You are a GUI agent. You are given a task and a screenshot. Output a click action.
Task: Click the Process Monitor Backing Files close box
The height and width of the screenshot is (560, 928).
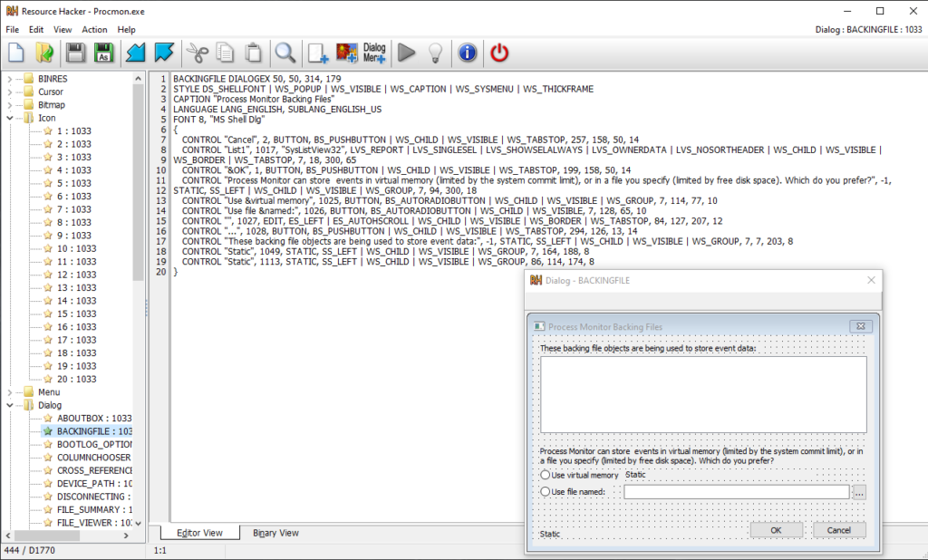tap(861, 326)
